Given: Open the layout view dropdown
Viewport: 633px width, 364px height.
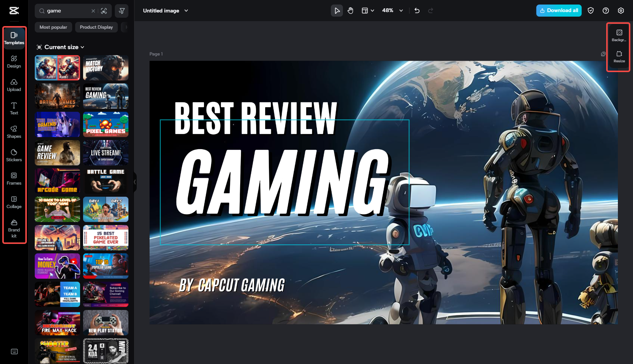Looking at the screenshot, I should [x=368, y=11].
